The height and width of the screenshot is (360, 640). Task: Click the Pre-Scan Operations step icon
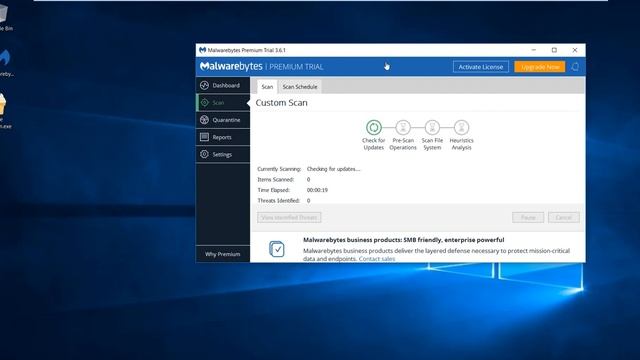[403, 127]
